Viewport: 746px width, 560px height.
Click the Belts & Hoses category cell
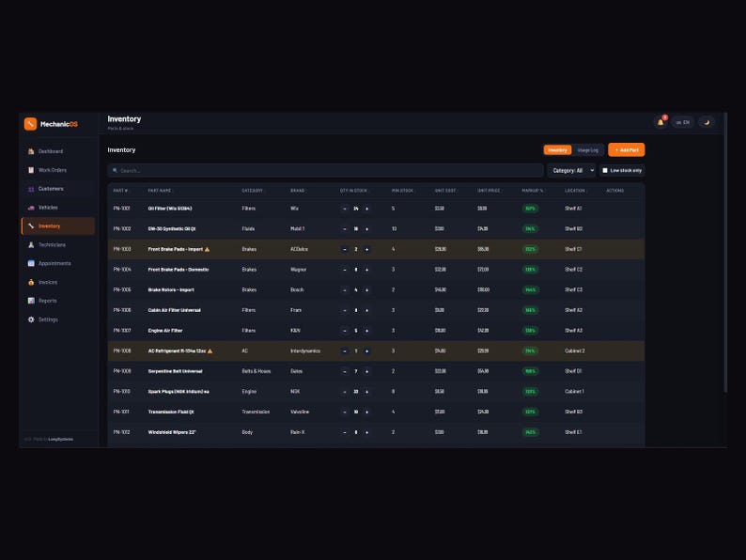256,371
